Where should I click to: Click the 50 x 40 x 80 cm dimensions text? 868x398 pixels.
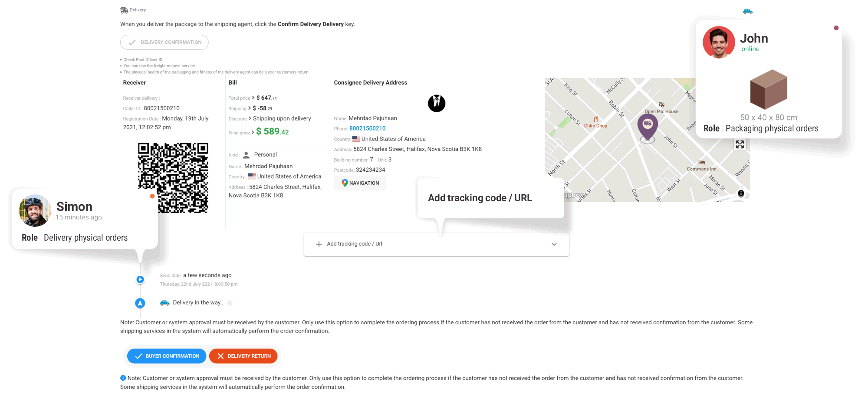point(769,117)
